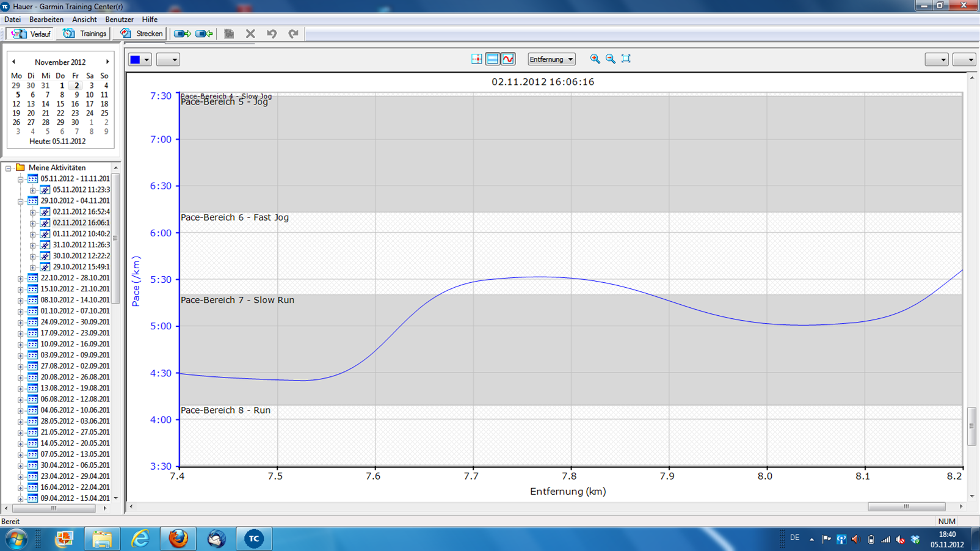Collapse the Meine Aktivitäten tree folder

[x=9, y=168]
